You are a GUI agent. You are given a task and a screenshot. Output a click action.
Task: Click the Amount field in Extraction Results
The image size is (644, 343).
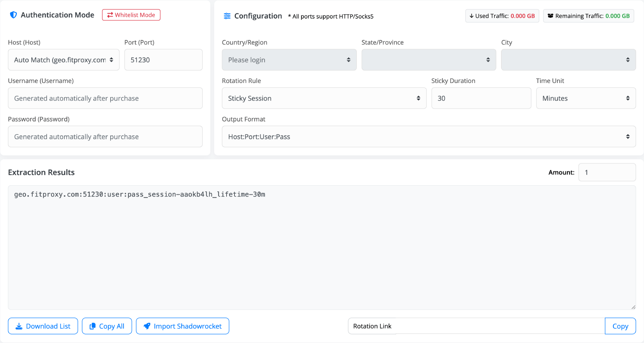point(607,172)
